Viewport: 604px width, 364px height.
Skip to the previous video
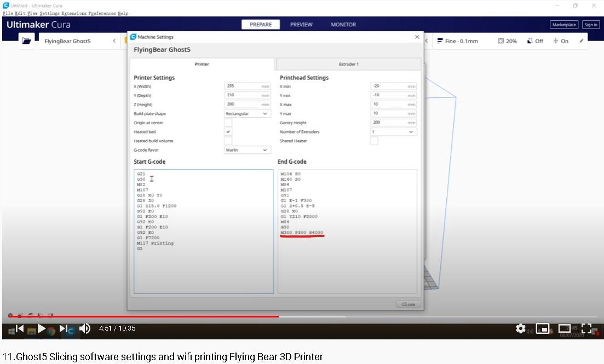tap(20, 328)
